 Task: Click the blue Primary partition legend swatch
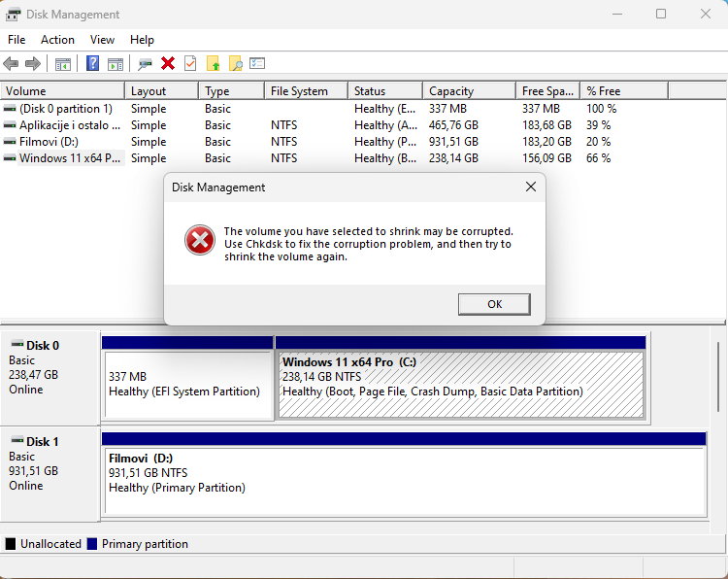92,544
